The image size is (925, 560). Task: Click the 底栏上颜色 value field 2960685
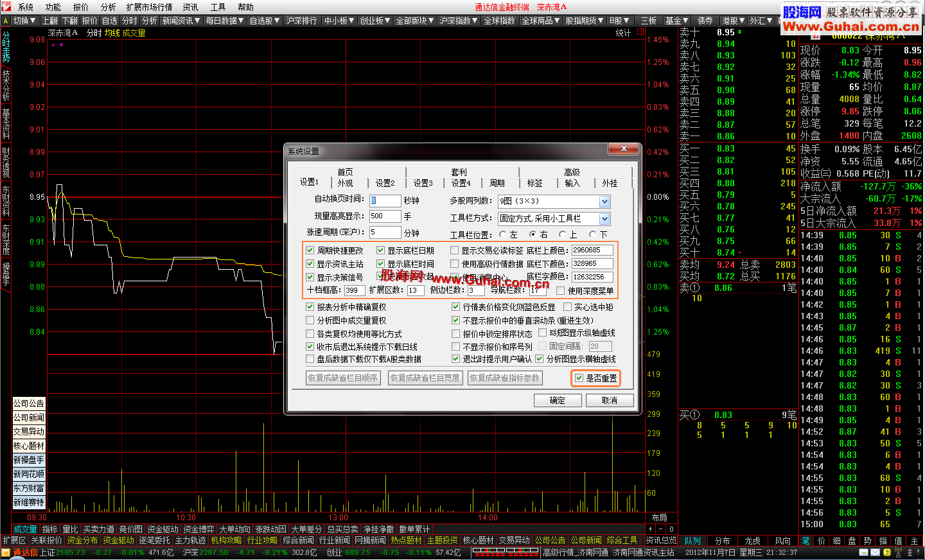click(592, 250)
